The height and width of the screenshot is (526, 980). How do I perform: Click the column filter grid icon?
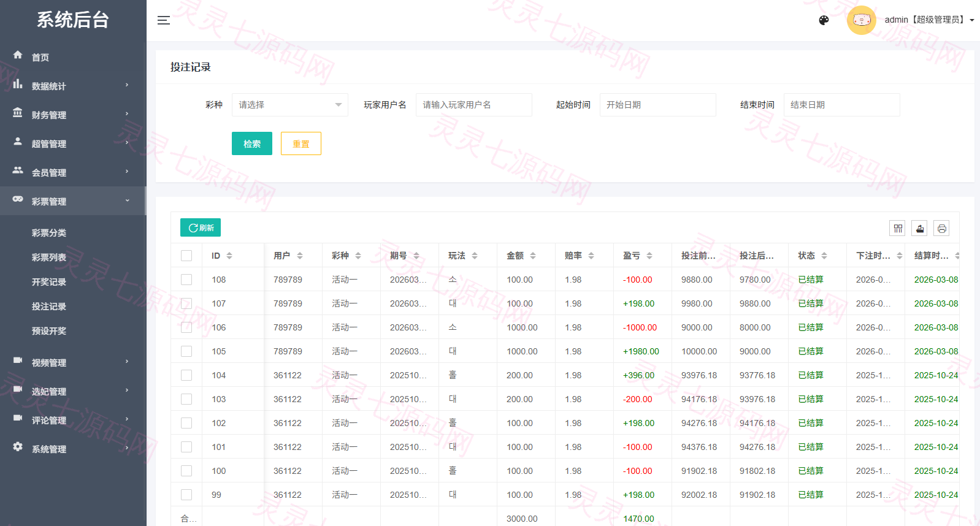point(898,228)
